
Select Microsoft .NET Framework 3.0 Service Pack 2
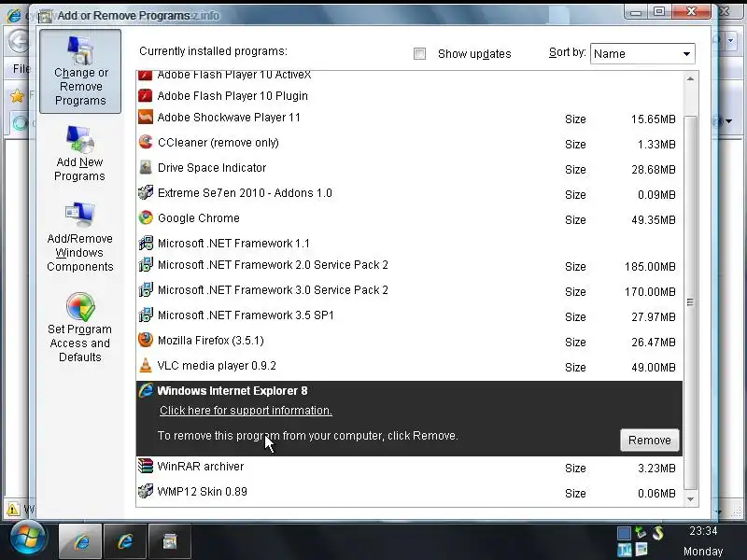click(x=409, y=290)
